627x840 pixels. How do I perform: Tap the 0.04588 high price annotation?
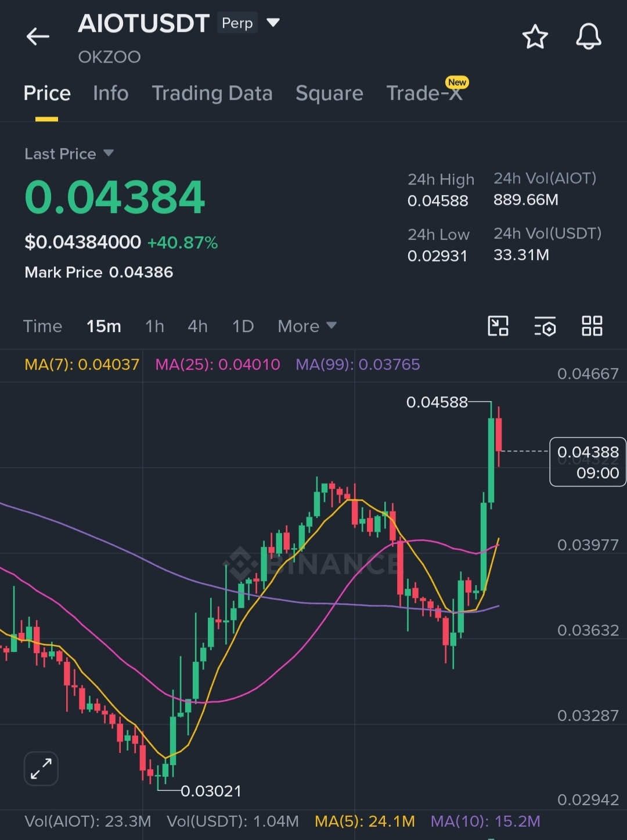pos(437,402)
